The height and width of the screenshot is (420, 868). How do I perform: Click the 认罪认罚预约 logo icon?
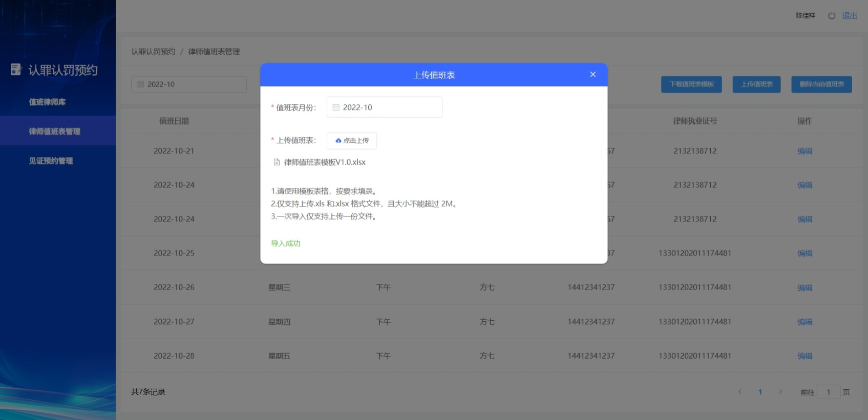tap(16, 70)
